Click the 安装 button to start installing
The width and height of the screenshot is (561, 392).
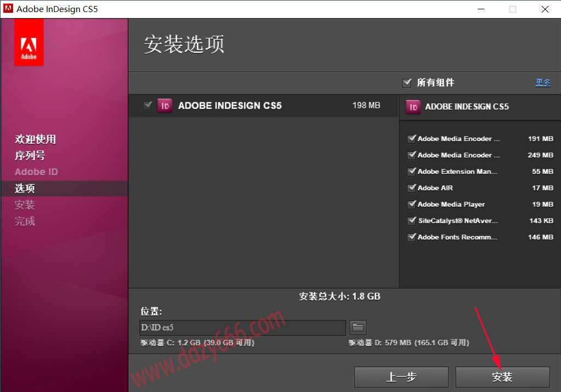pyautogui.click(x=502, y=377)
